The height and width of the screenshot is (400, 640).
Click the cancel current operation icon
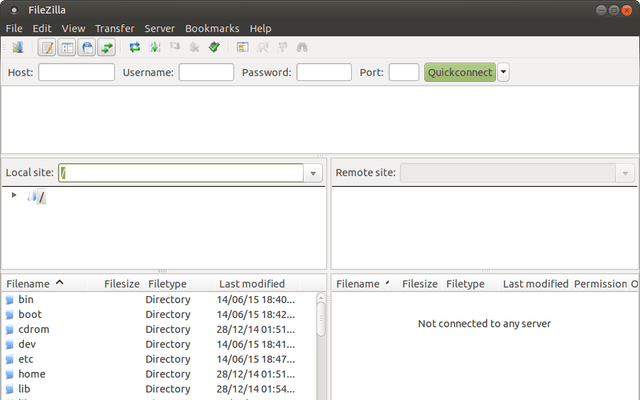(x=175, y=47)
